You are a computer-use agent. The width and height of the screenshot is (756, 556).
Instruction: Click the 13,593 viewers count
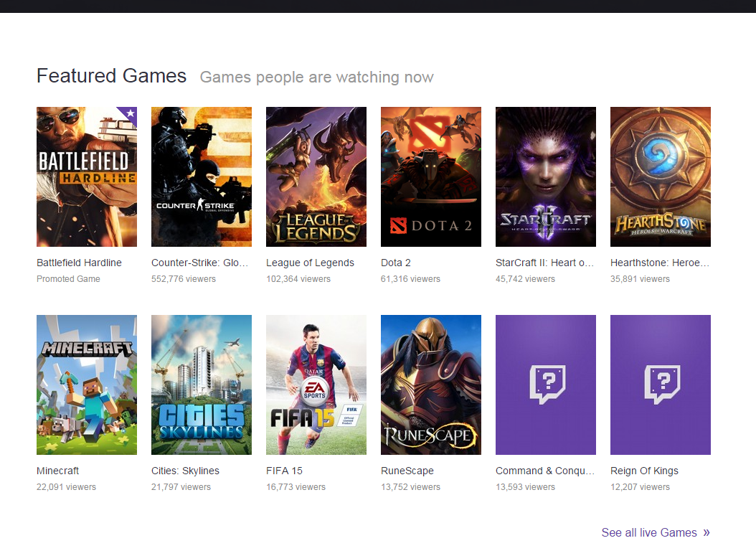pyautogui.click(x=526, y=487)
